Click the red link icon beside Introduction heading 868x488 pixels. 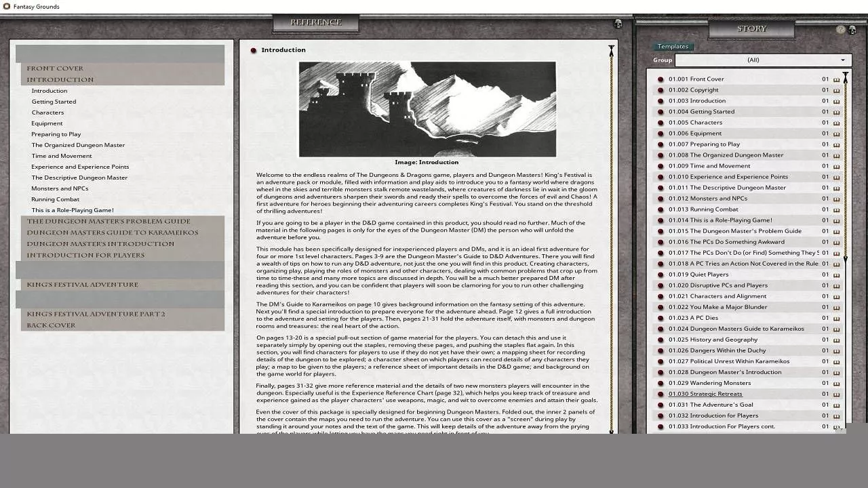point(254,50)
